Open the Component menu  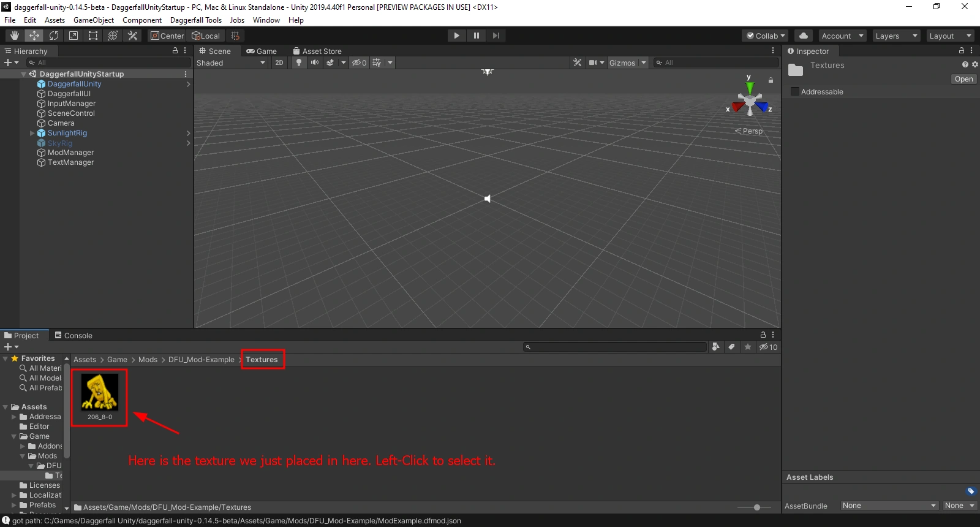[x=142, y=20]
